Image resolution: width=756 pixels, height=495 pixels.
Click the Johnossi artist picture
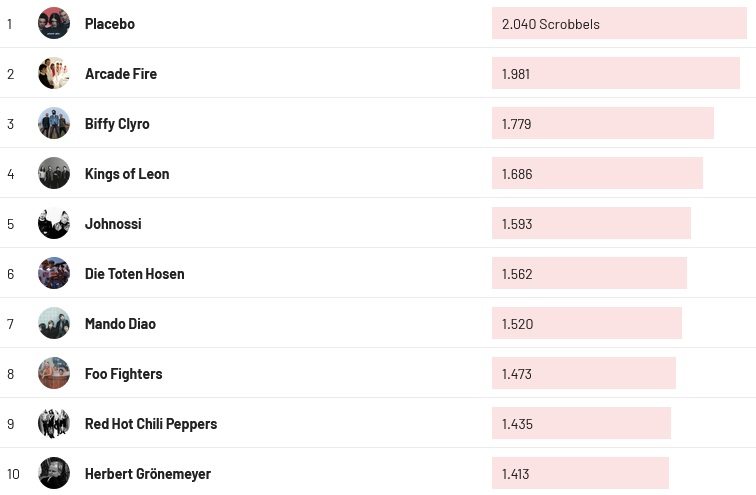54,223
